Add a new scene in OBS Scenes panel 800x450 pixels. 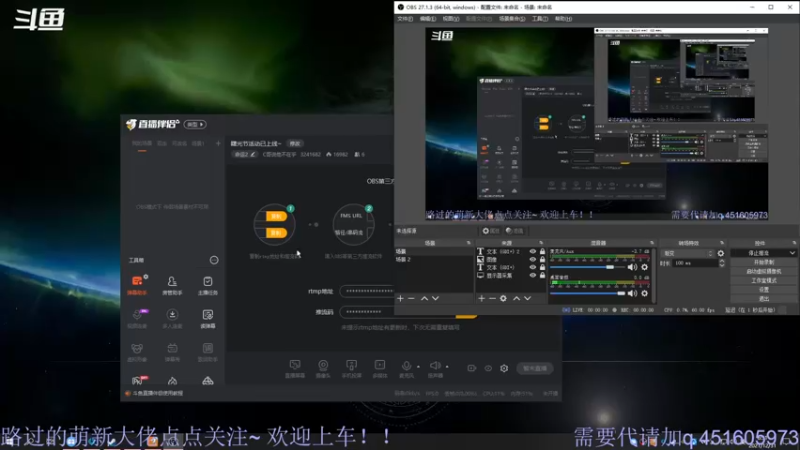(401, 298)
